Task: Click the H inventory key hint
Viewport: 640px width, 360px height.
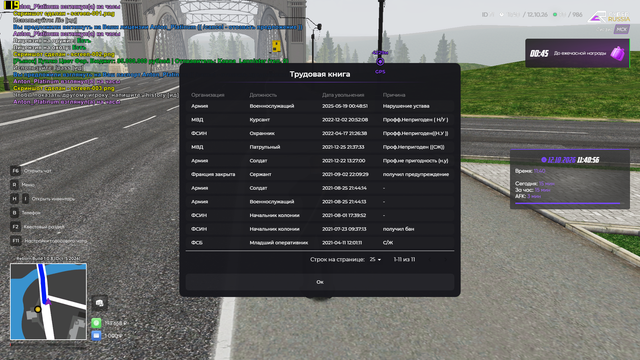Action: (x=14, y=199)
